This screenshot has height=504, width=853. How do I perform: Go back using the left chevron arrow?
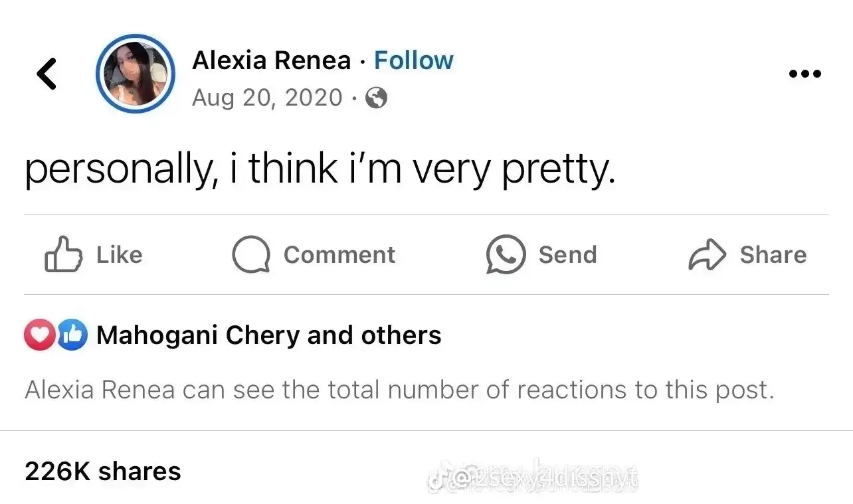tap(47, 74)
